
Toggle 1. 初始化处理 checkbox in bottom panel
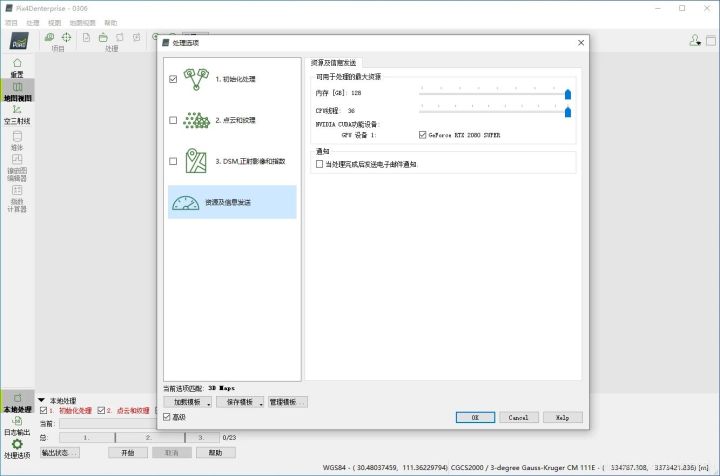44,410
